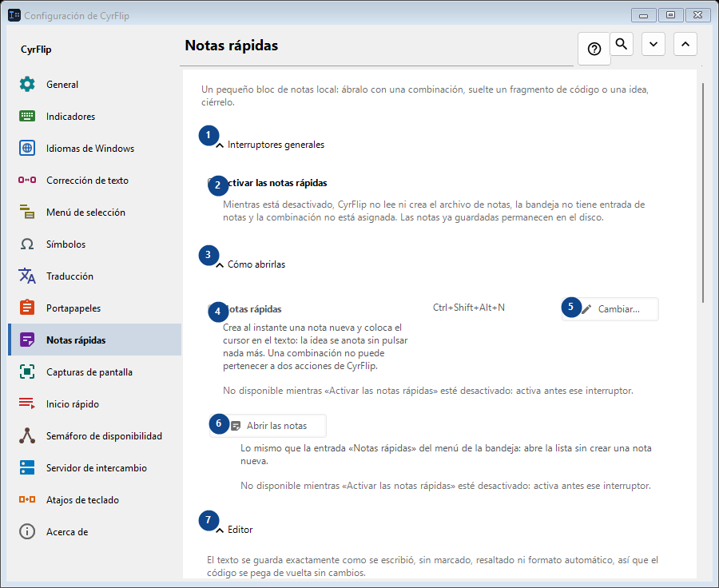Select the Semáforo de disponibilidad icon
This screenshot has height=588, width=719.
click(27, 435)
